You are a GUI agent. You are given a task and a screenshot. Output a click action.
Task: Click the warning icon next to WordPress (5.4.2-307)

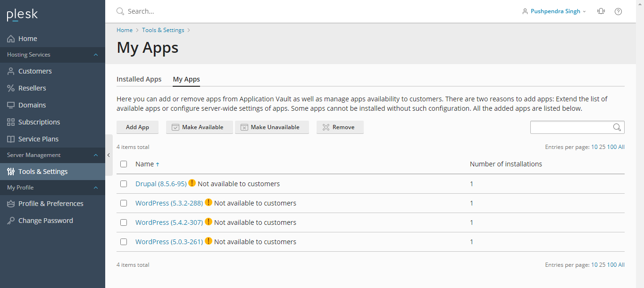tap(209, 222)
